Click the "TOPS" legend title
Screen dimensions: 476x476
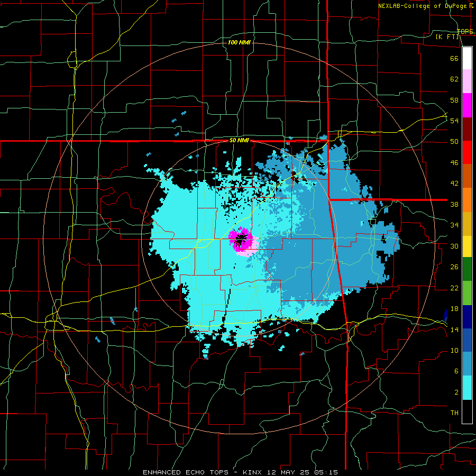click(x=465, y=32)
